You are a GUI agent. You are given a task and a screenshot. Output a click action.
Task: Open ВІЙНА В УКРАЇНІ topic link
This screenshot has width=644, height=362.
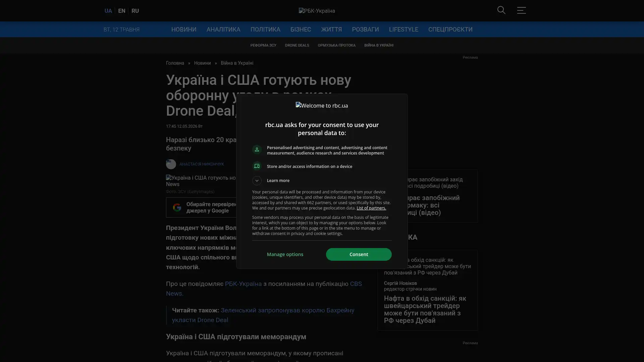(x=379, y=45)
